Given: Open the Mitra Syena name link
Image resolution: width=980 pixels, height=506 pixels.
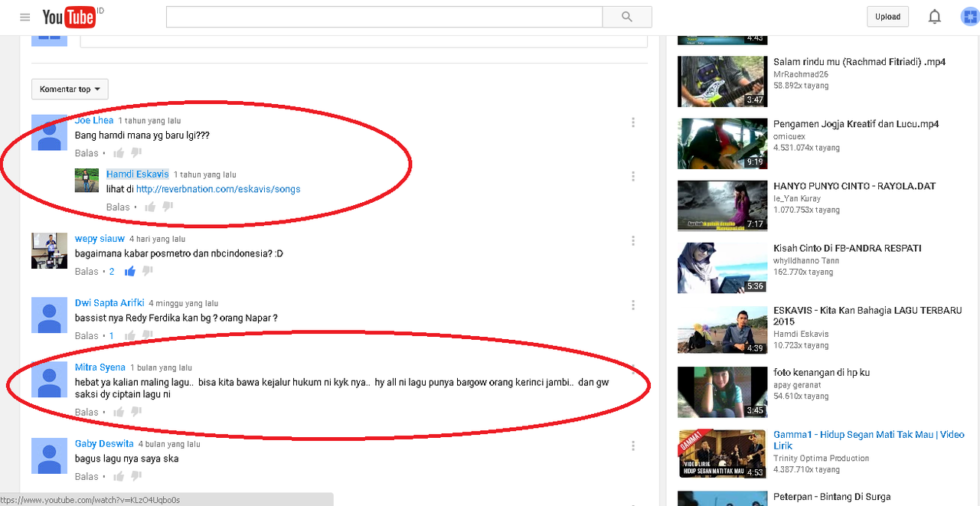Looking at the screenshot, I should [x=100, y=367].
